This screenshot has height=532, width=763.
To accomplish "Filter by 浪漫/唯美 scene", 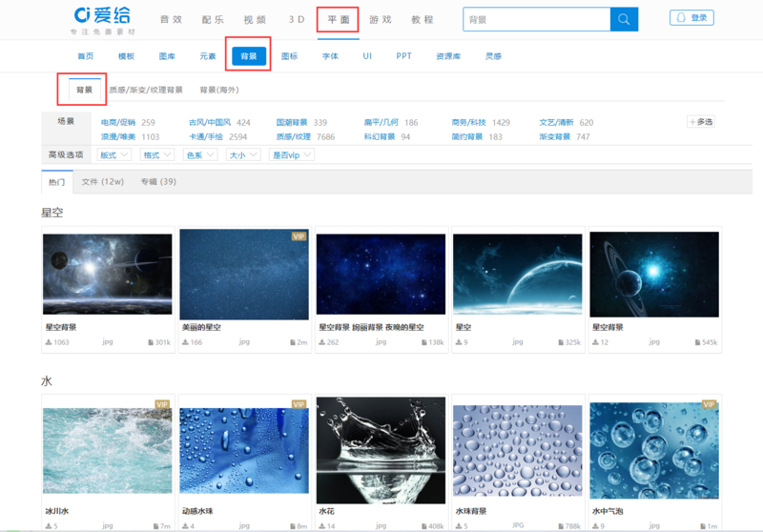I will coord(118,137).
